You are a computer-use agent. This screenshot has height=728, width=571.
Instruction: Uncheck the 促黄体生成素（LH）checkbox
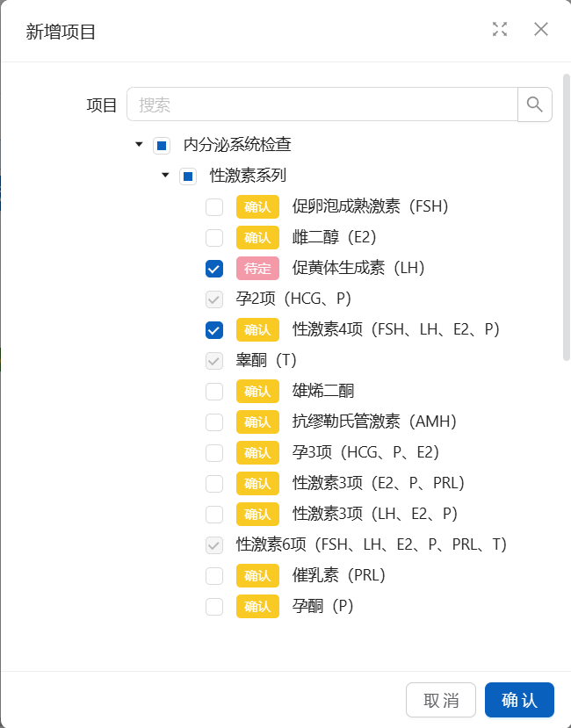pos(214,269)
